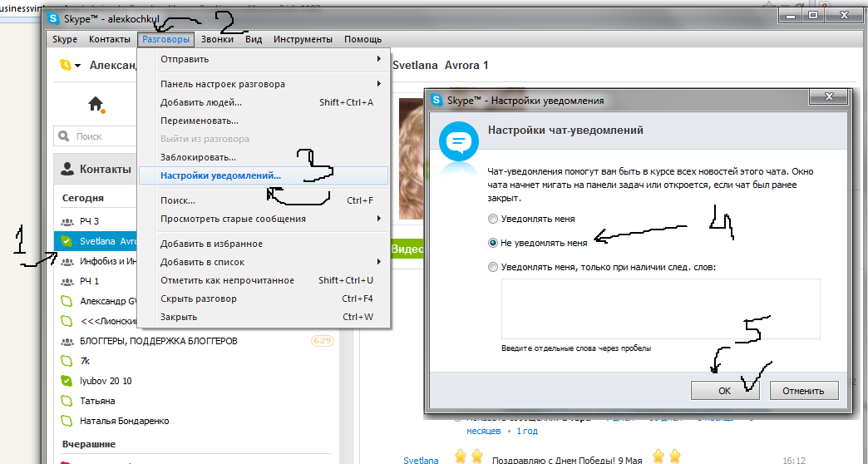Click the '1 год' history link

pos(527,431)
